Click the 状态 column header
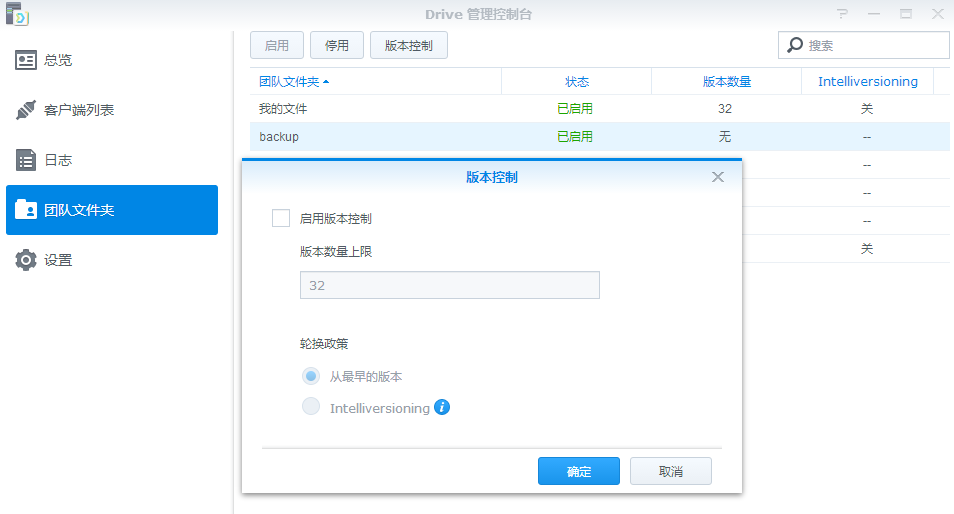The height and width of the screenshot is (514, 954). click(576, 82)
